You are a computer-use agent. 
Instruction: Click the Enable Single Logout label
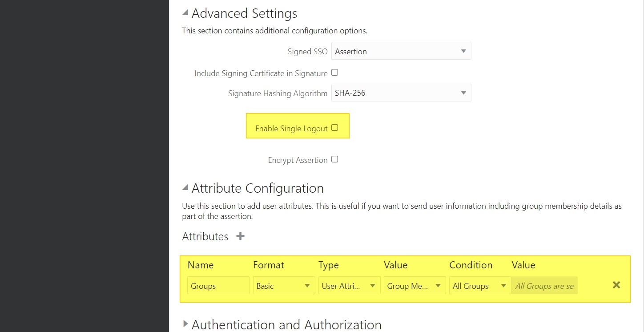[x=291, y=129]
